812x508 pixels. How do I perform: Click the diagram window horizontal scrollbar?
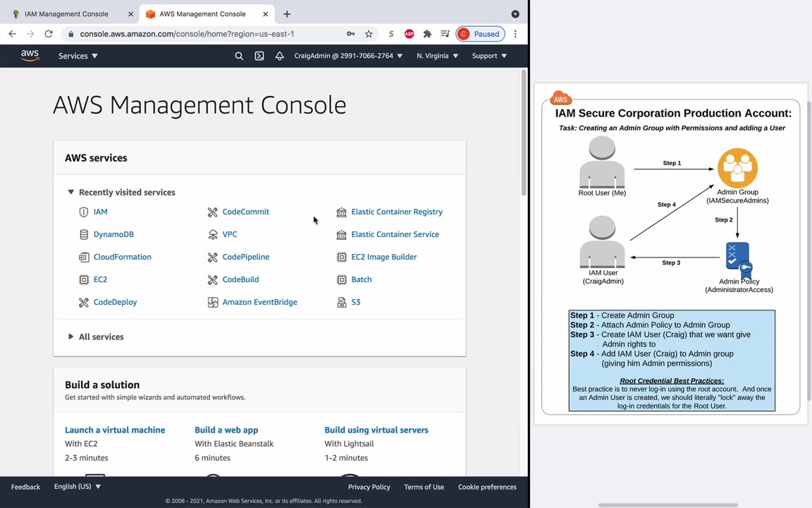pyautogui.click(x=668, y=505)
